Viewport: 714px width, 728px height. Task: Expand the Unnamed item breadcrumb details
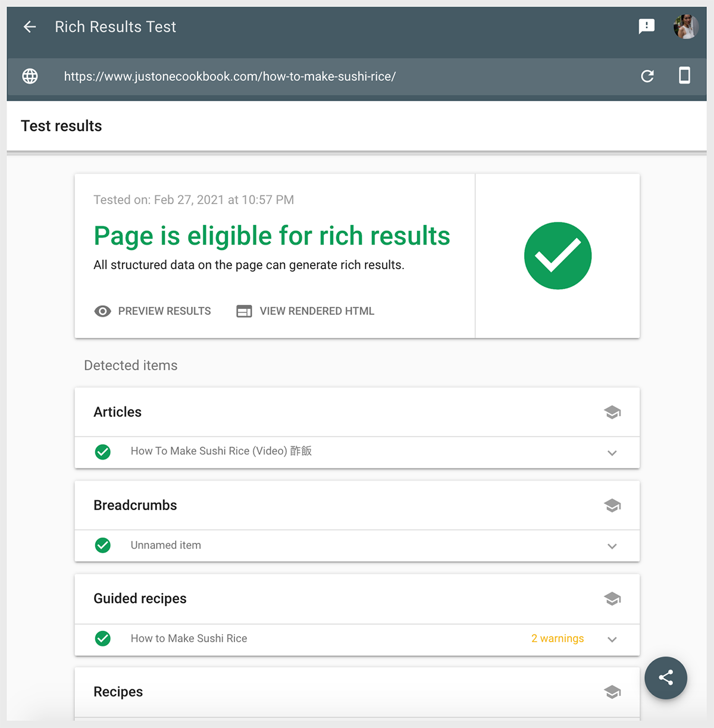(x=612, y=546)
